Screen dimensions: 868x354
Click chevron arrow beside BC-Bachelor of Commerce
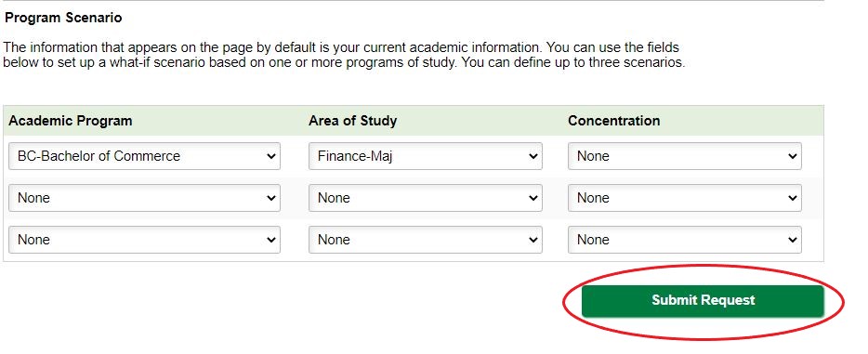click(x=271, y=156)
